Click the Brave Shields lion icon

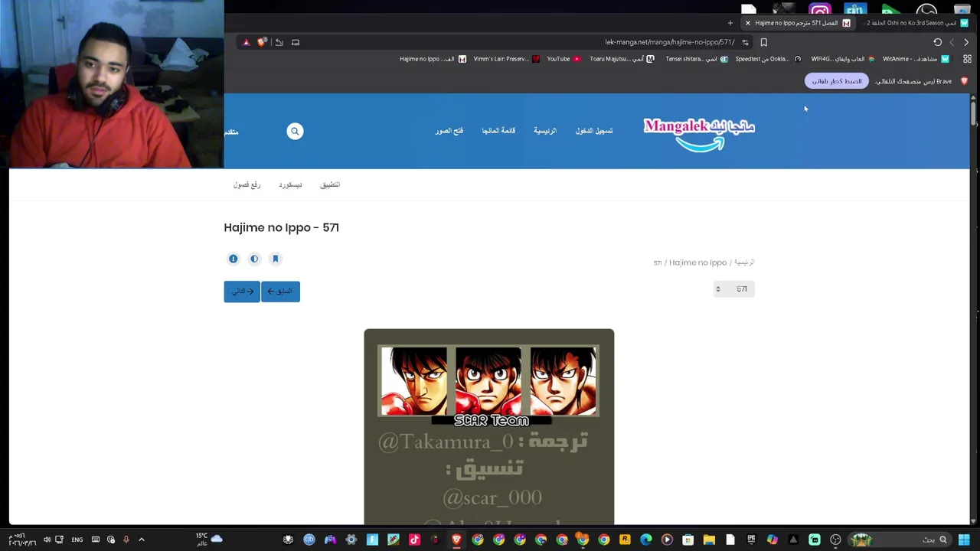(263, 42)
